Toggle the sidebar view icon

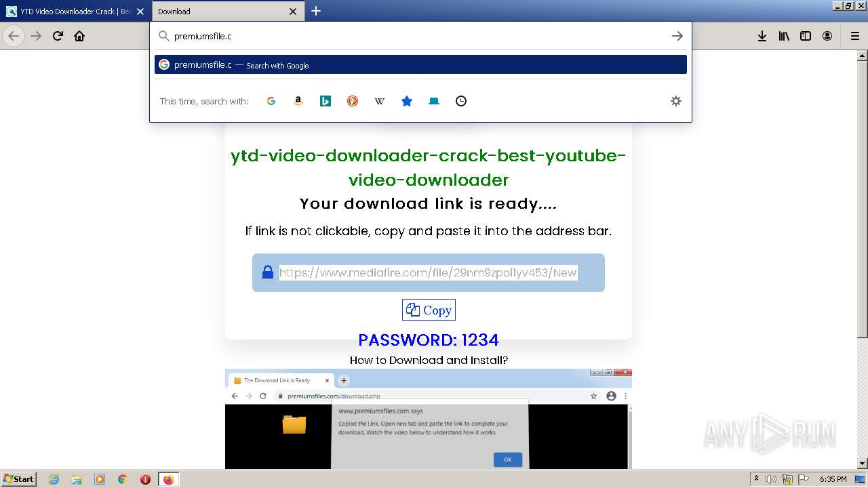tap(806, 36)
